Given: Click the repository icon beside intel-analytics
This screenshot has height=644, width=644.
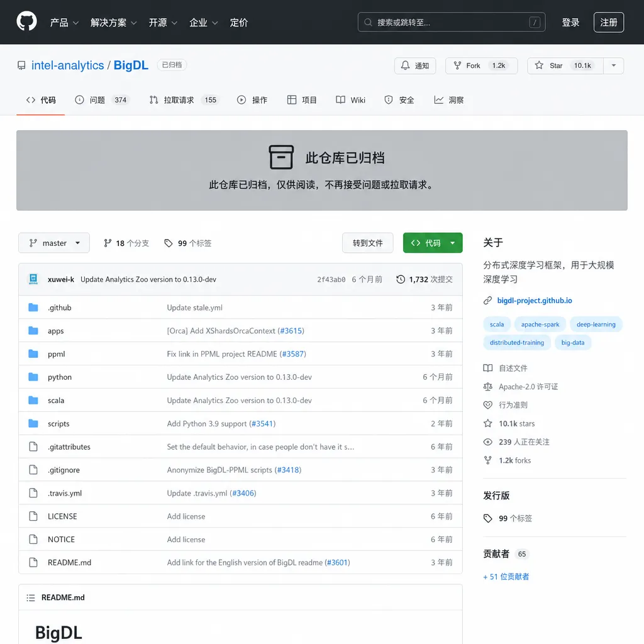Looking at the screenshot, I should tap(21, 65).
